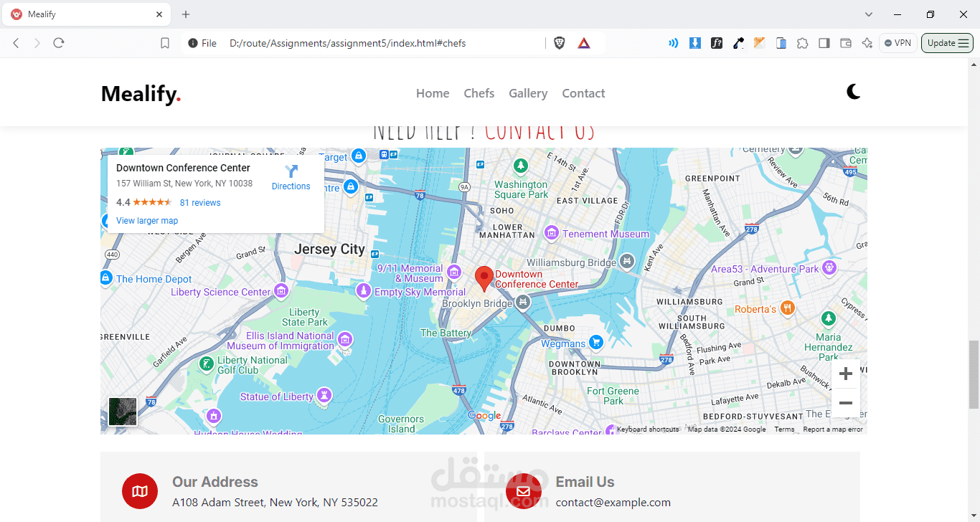Select the Washington Square Park marker

521,166
